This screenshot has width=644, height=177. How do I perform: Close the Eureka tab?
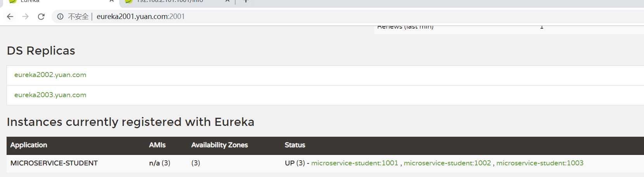coord(112,1)
